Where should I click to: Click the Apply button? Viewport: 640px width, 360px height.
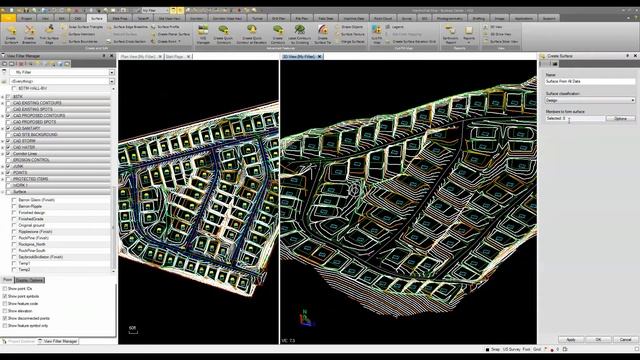point(571,340)
